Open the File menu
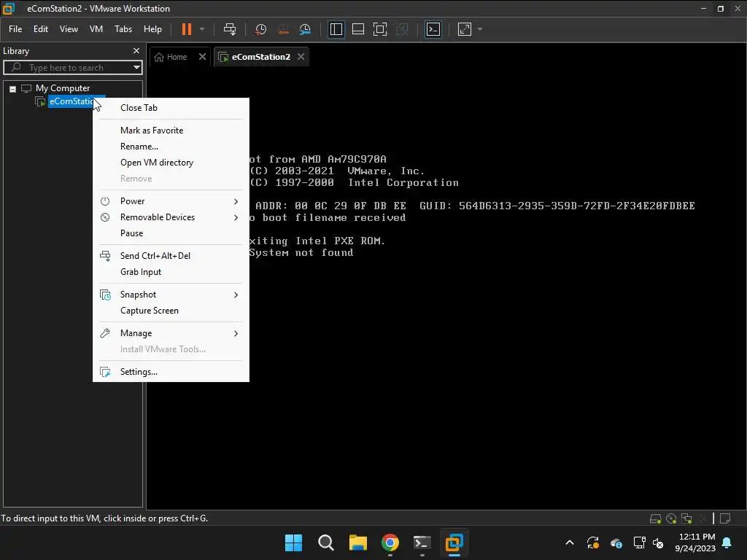 tap(15, 29)
